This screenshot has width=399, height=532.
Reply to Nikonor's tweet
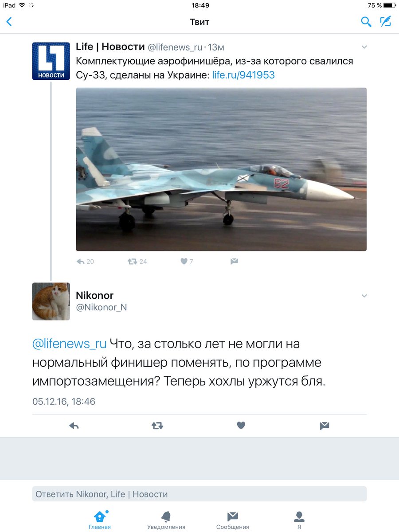[74, 426]
